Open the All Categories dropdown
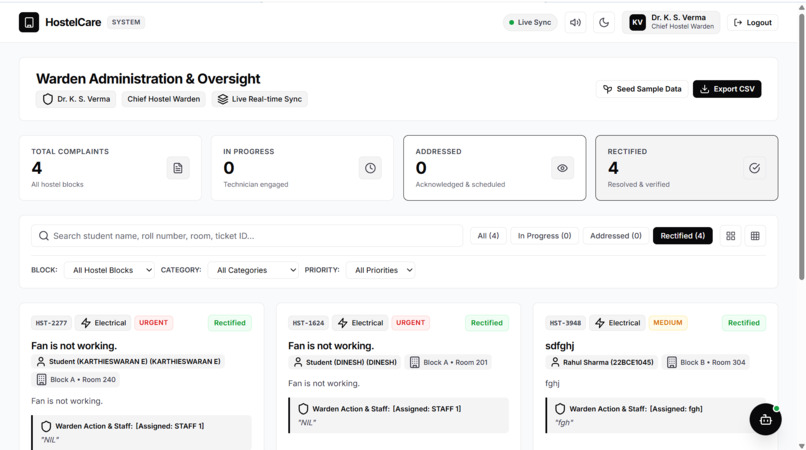This screenshot has height=450, width=806. 253,270
